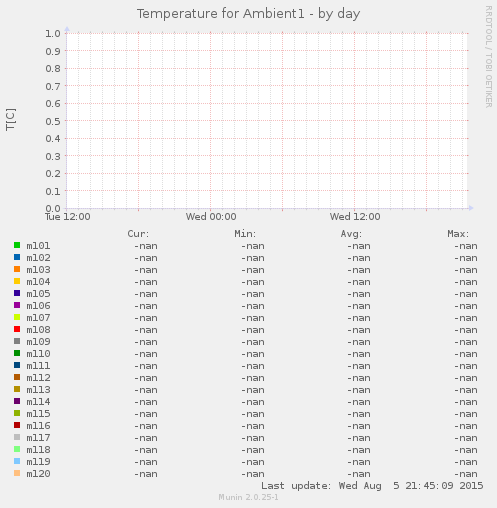The width and height of the screenshot is (497, 508).
Task: Click the 0.0 y-axis tick label
Action: [x=53, y=209]
